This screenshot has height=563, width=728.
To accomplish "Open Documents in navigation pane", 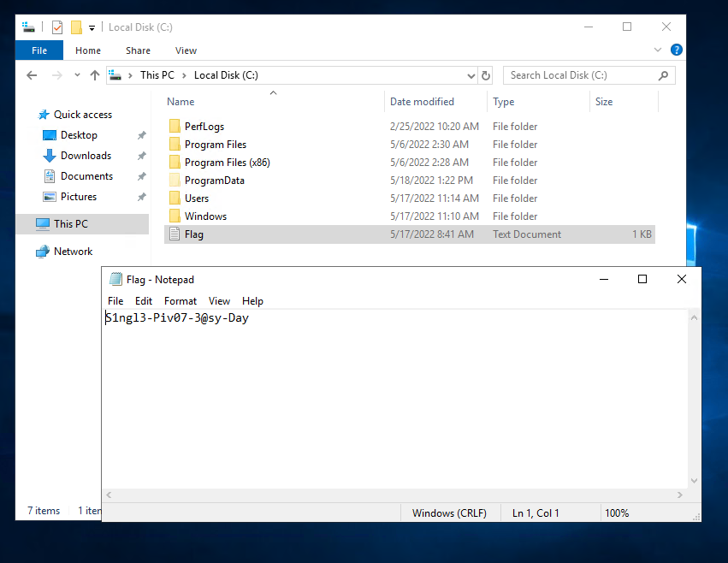I will 86,176.
